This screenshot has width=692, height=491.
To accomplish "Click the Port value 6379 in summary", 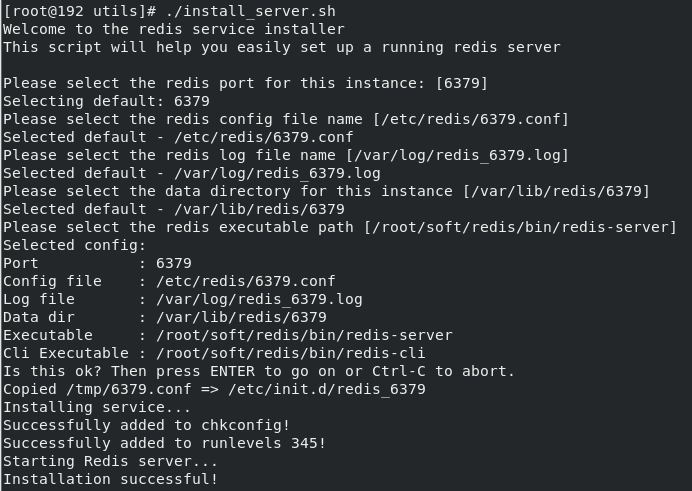I will pos(174,263).
